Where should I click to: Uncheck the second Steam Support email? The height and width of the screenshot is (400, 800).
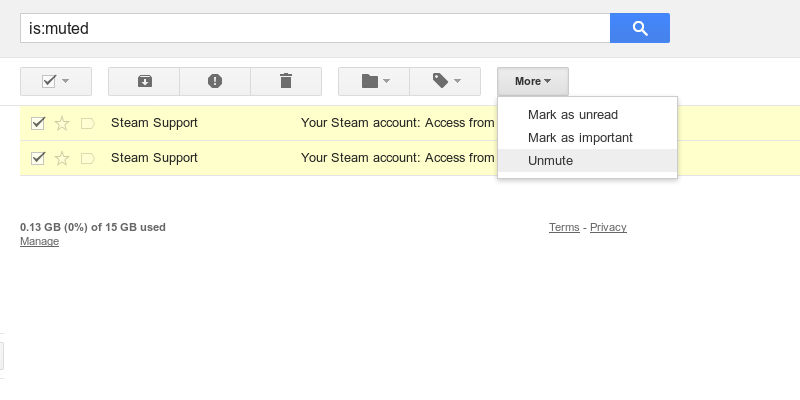point(38,158)
